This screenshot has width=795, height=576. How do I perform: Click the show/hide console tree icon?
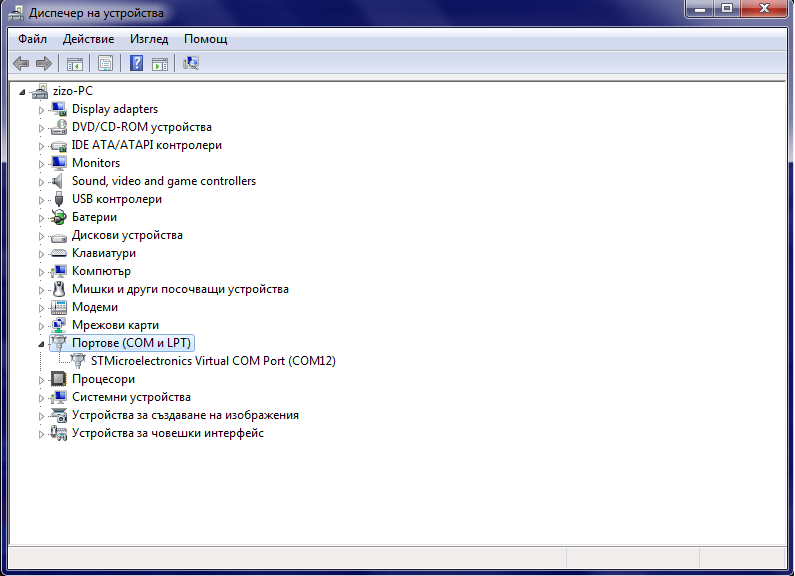[x=74, y=64]
